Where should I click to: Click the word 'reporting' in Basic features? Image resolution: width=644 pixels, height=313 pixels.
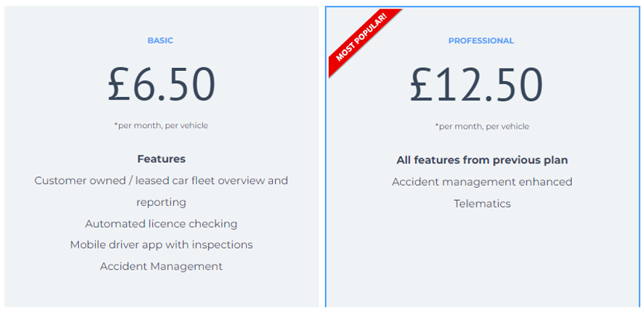(x=162, y=202)
